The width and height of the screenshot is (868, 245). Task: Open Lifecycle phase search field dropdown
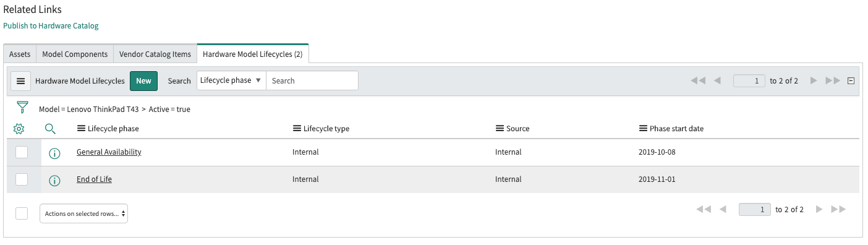(x=231, y=80)
